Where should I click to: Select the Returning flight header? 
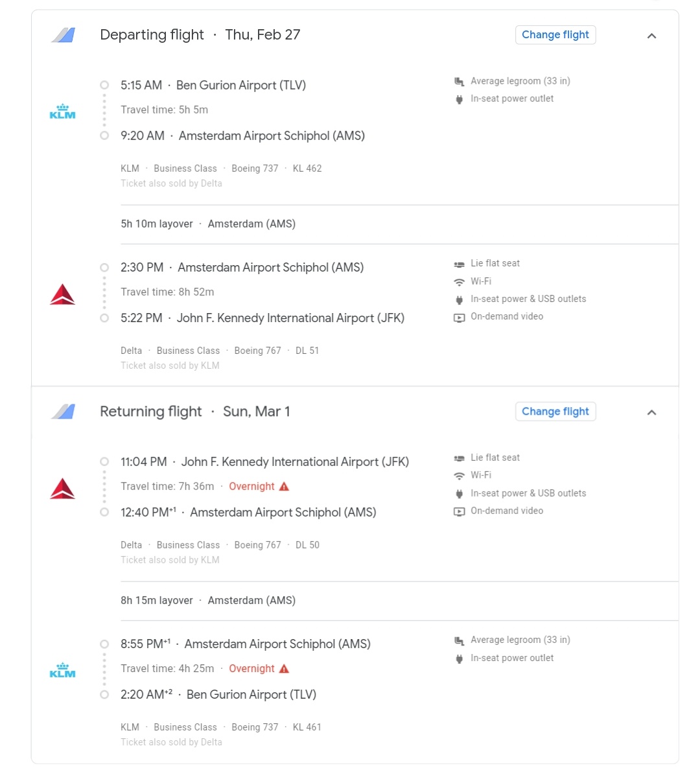[x=151, y=412]
